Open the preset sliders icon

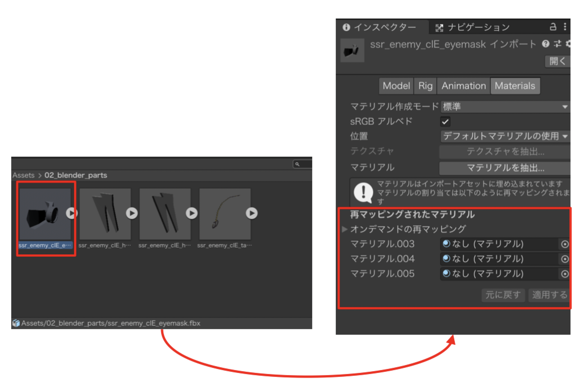[x=557, y=44]
